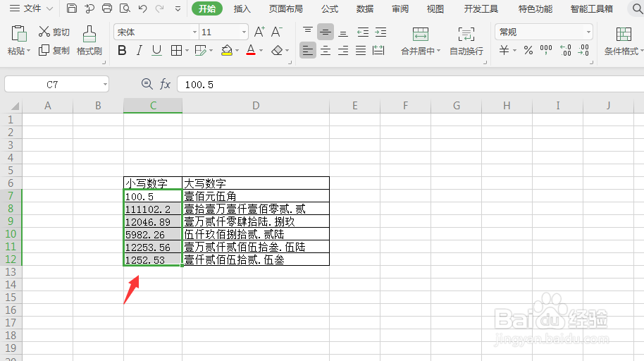Expand the Name Box dropdown arrow
Screen dimensions: 644x361
[x=105, y=85]
